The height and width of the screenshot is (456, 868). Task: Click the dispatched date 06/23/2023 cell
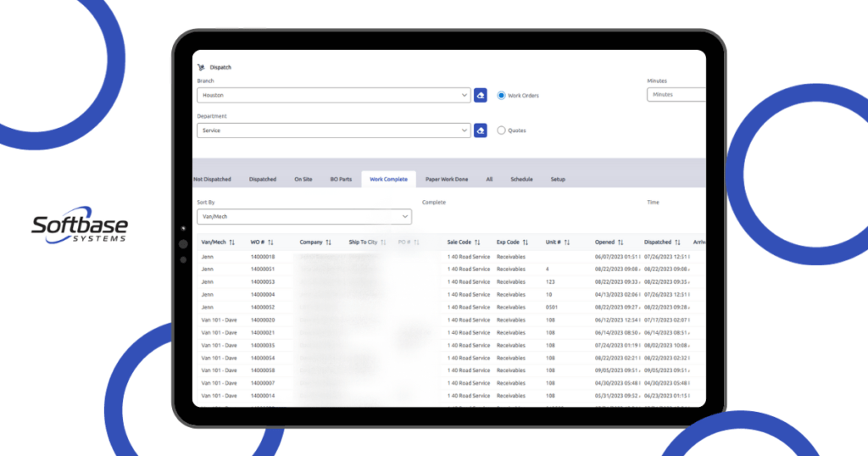click(x=666, y=396)
